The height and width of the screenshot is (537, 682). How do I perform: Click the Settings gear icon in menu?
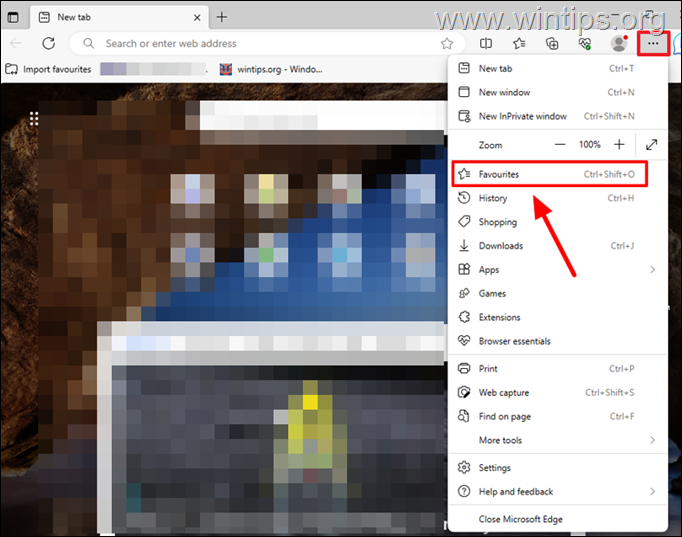[464, 467]
